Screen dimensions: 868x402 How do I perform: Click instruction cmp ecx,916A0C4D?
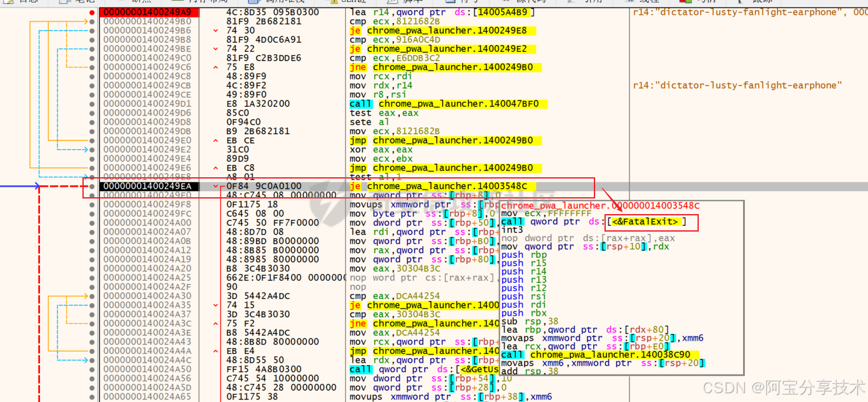(x=395, y=39)
